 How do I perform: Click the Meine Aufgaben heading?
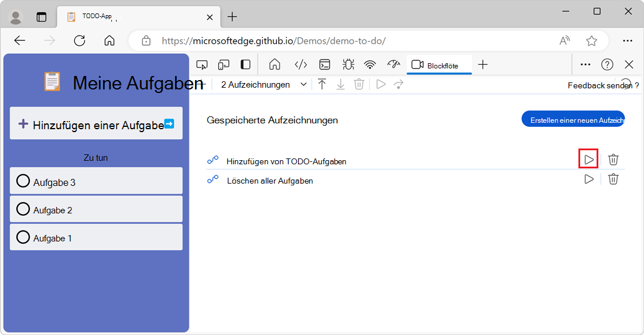point(138,83)
